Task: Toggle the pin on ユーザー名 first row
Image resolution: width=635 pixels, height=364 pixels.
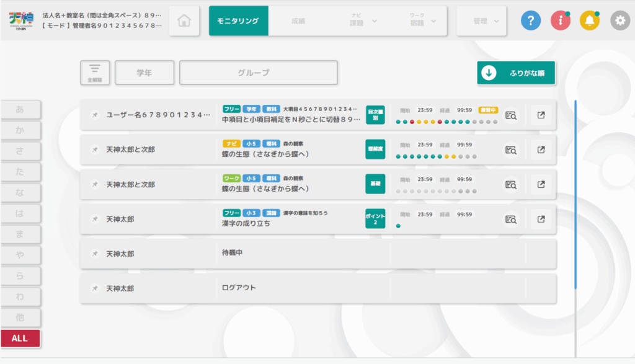Action: [x=94, y=115]
